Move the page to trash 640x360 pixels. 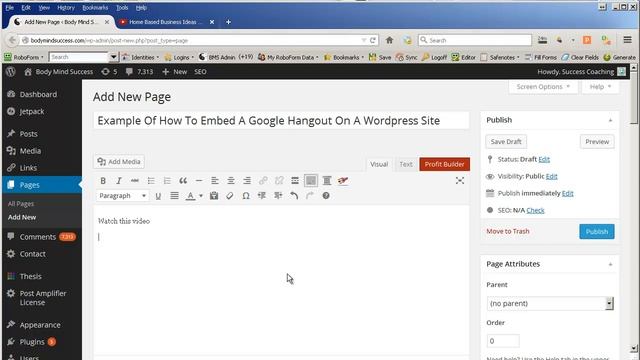(x=508, y=231)
